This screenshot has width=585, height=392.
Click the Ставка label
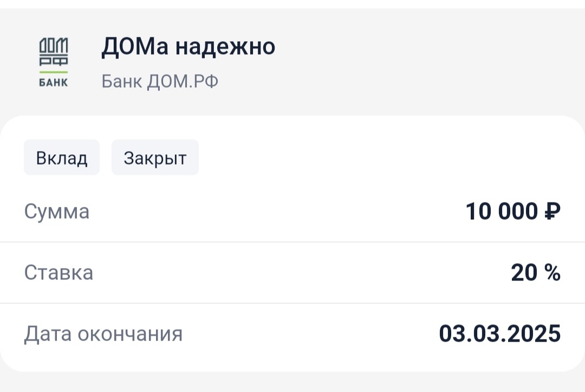58,272
